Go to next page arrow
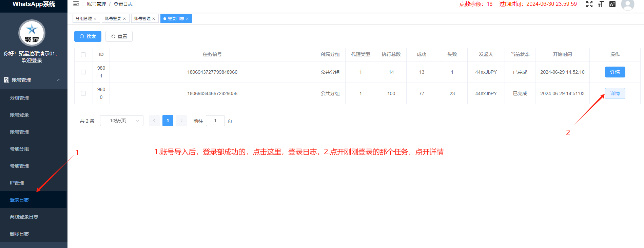The image size is (644, 248). coord(181,121)
